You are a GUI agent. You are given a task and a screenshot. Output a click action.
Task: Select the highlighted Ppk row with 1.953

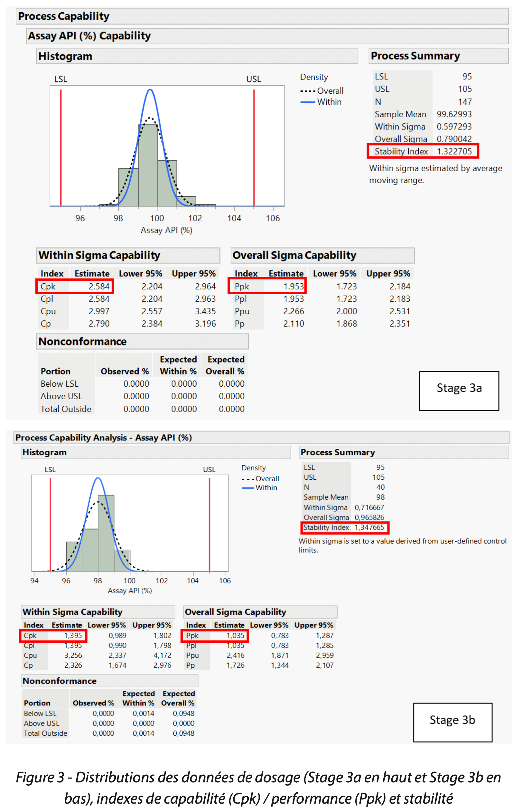pos(268,287)
